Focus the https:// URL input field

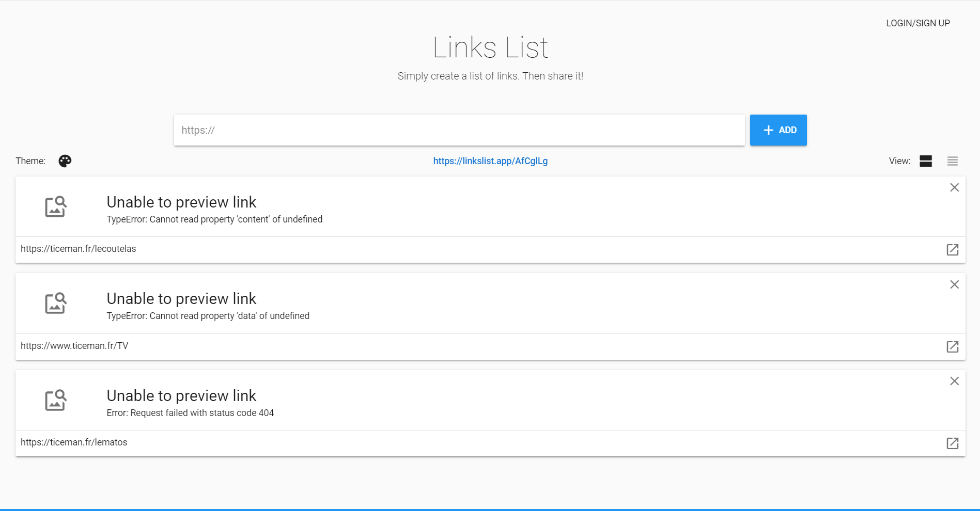coord(459,130)
